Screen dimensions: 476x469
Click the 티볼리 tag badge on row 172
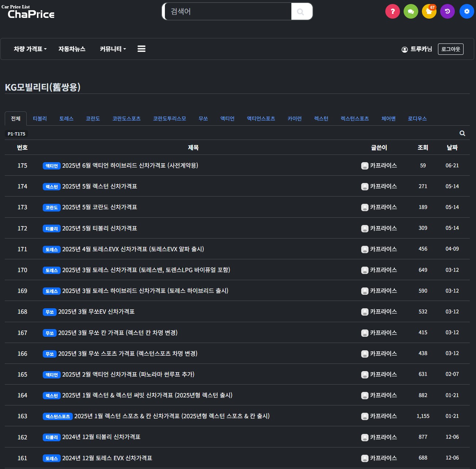point(52,229)
